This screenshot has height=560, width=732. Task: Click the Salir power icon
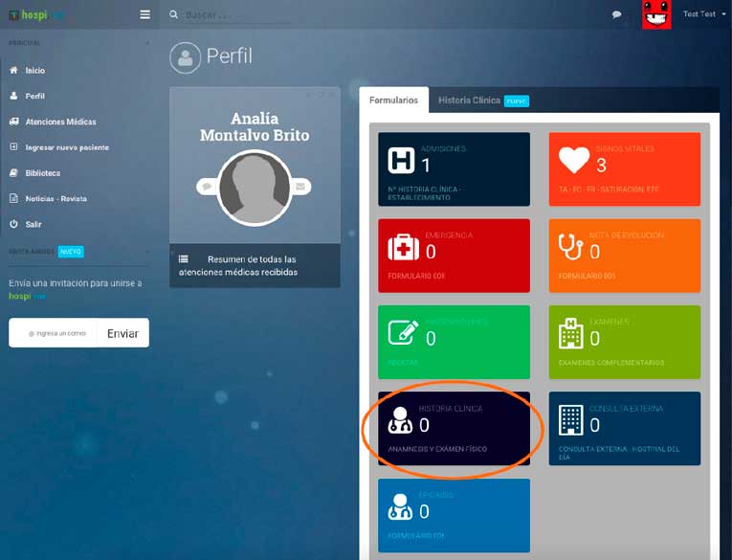tap(13, 224)
